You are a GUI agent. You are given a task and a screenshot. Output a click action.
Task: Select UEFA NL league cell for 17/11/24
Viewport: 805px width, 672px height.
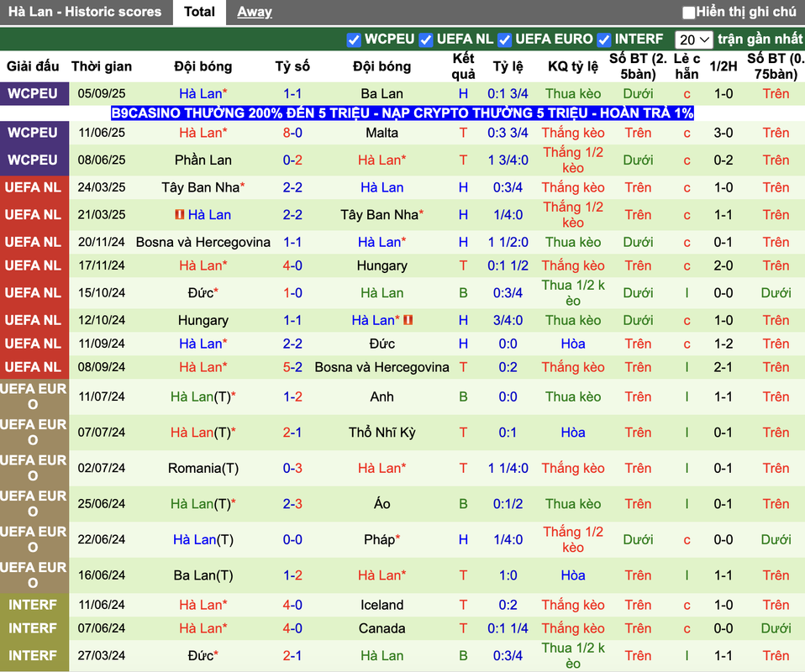click(34, 266)
